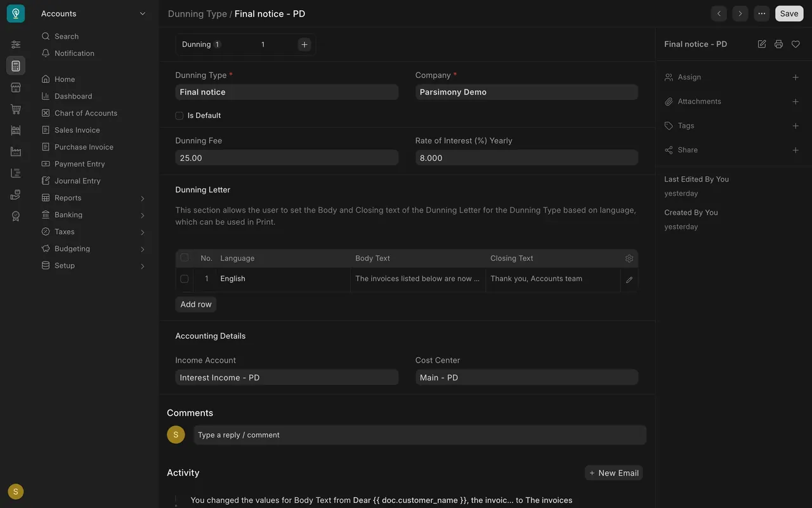Open the storefront module icon
This screenshot has height=508, width=812.
point(16,88)
